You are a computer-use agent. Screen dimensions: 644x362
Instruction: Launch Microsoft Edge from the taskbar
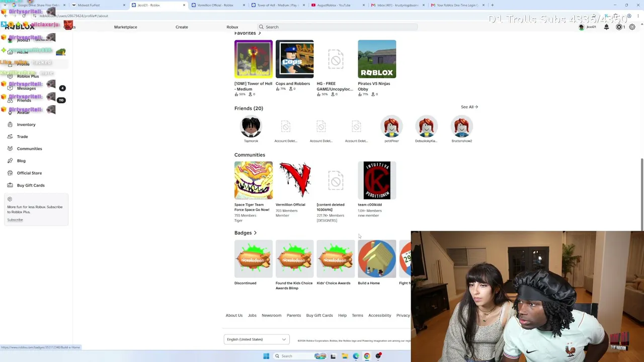[356, 356]
